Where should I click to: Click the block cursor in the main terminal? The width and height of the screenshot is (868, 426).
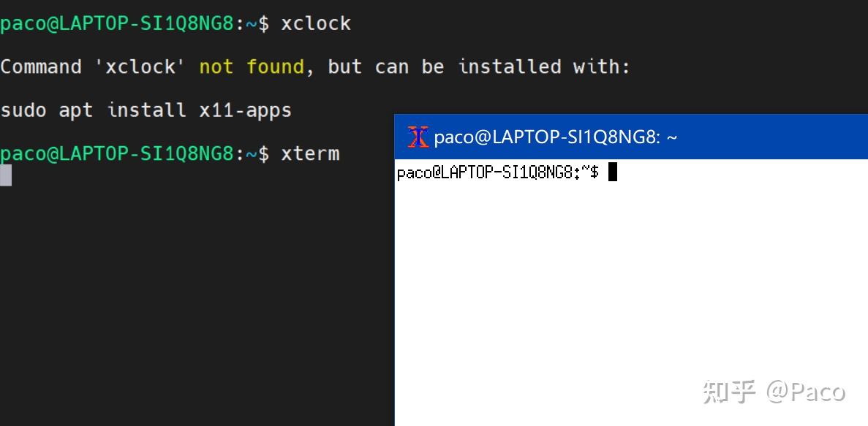[6, 175]
